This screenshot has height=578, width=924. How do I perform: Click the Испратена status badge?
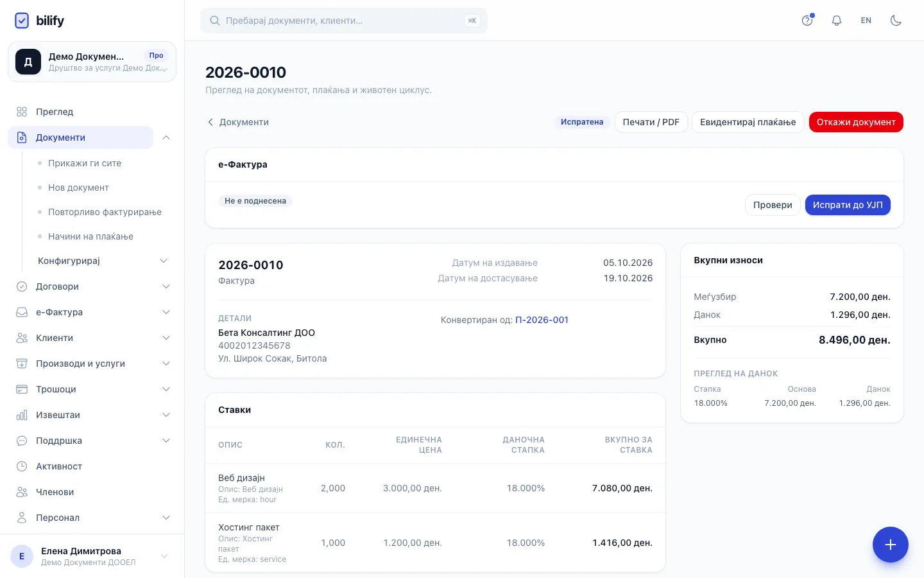click(x=582, y=122)
